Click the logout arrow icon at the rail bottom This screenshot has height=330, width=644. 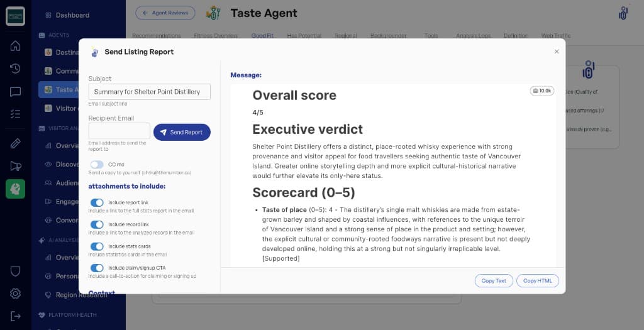pyautogui.click(x=15, y=316)
